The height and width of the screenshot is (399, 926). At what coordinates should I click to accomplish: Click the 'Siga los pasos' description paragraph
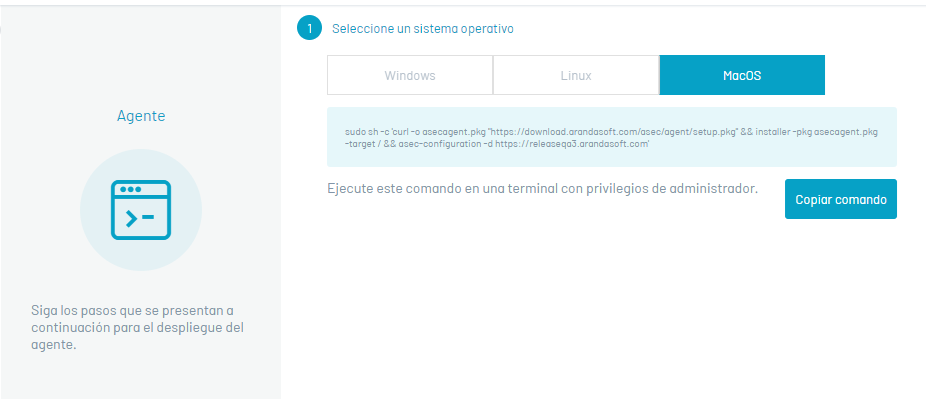[x=137, y=328]
